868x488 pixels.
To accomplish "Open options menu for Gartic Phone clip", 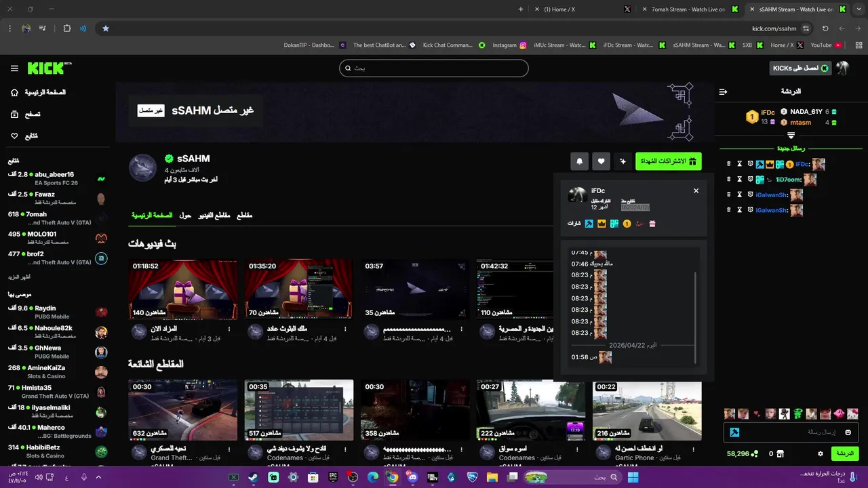I will click(694, 449).
